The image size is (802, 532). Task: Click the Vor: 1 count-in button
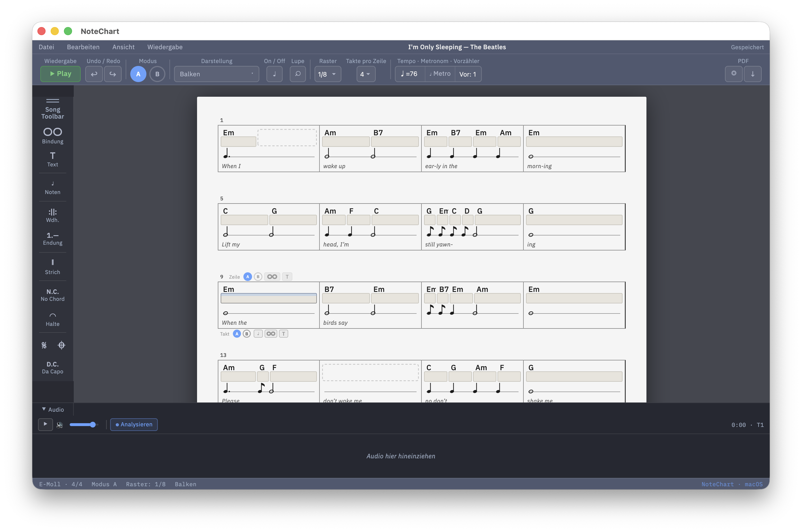pos(468,74)
